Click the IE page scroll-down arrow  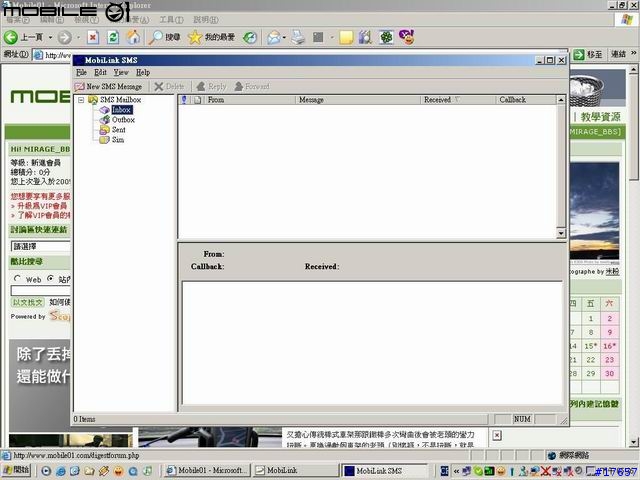pyautogui.click(x=633, y=442)
